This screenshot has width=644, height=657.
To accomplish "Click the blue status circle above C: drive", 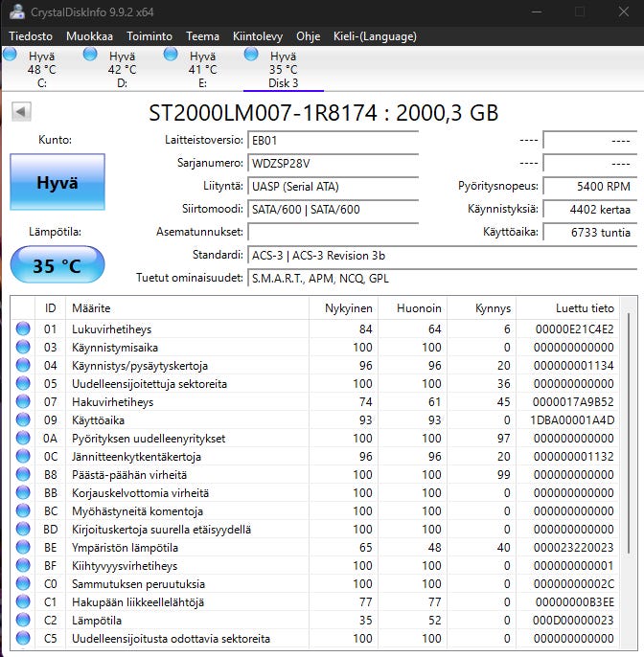I will point(10,54).
